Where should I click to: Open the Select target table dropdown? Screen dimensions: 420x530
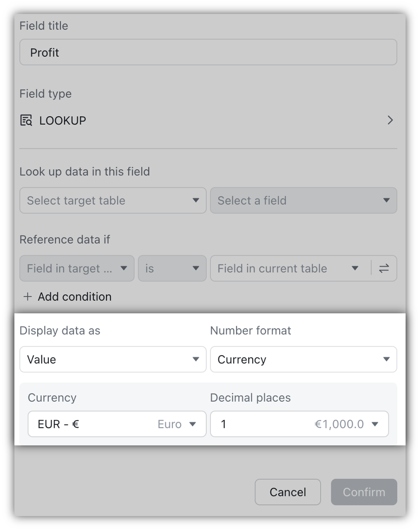(113, 200)
